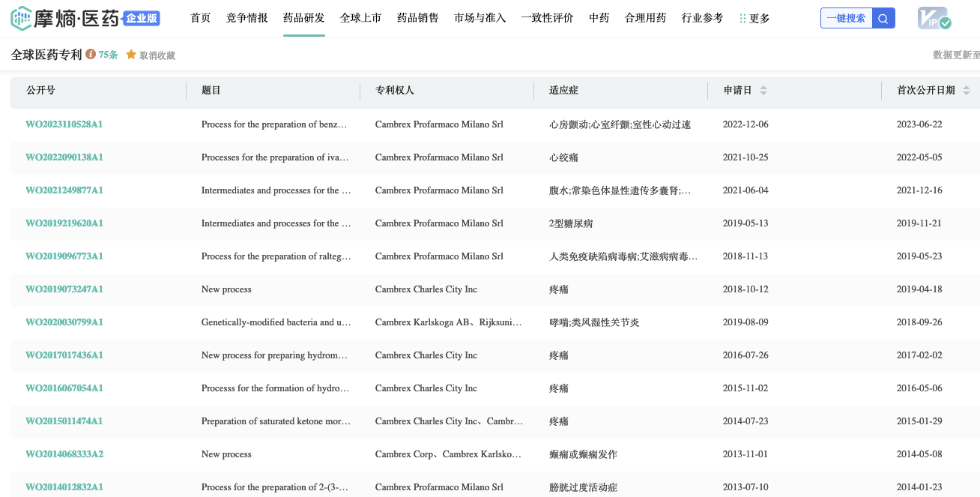Click the info icon beside 全球医药专利

coord(91,55)
